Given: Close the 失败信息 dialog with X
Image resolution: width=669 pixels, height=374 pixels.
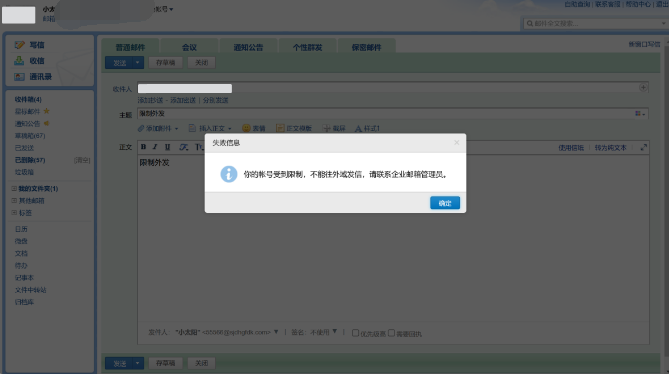Looking at the screenshot, I should click(457, 143).
